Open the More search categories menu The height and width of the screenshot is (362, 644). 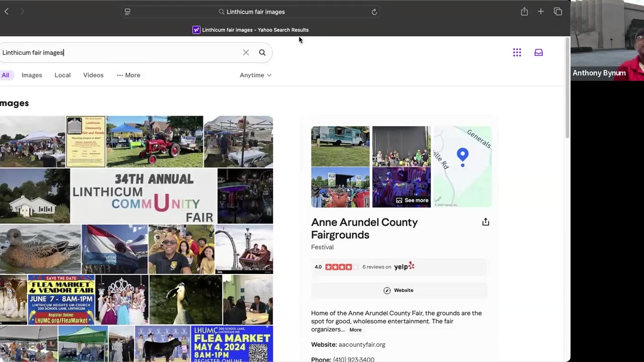(129, 75)
